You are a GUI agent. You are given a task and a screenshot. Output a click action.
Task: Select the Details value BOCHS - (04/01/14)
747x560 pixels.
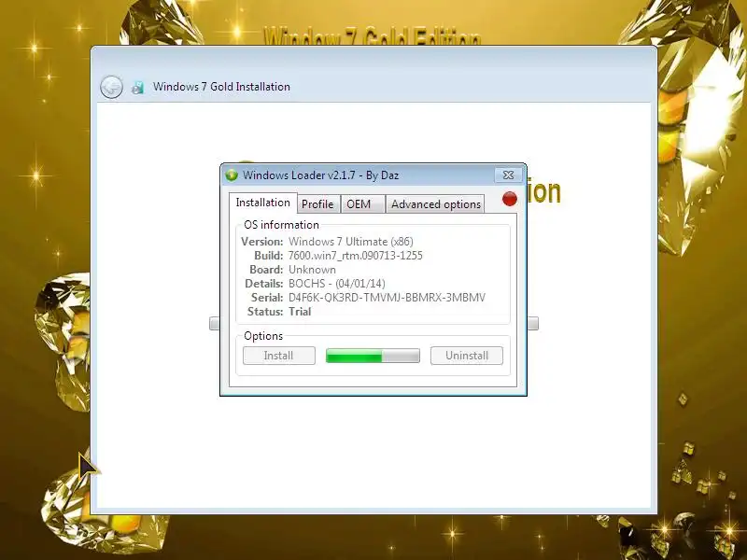[337, 284]
